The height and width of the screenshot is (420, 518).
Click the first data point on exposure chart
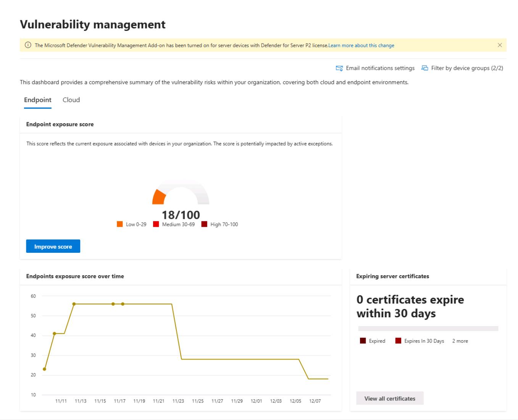click(45, 369)
